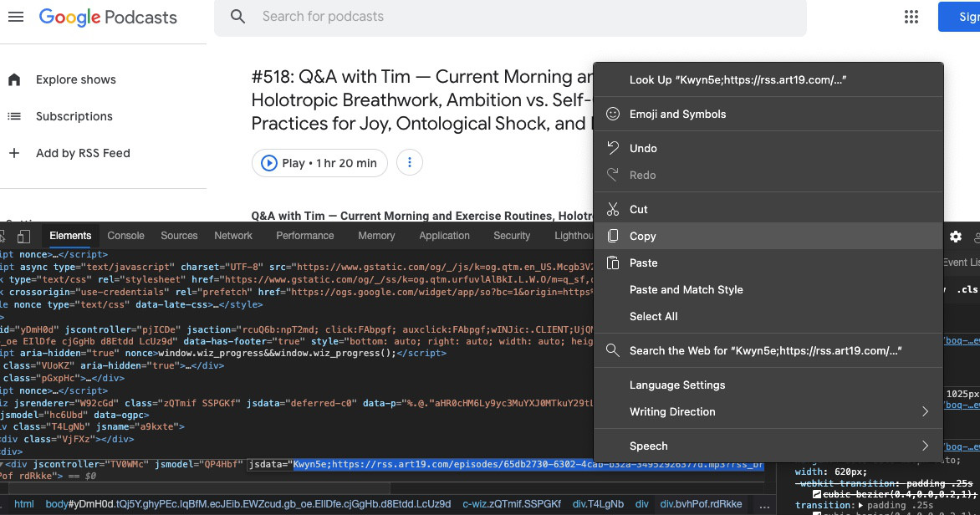Choose Copy from the context menu
The image size is (980, 515).
pos(768,237)
